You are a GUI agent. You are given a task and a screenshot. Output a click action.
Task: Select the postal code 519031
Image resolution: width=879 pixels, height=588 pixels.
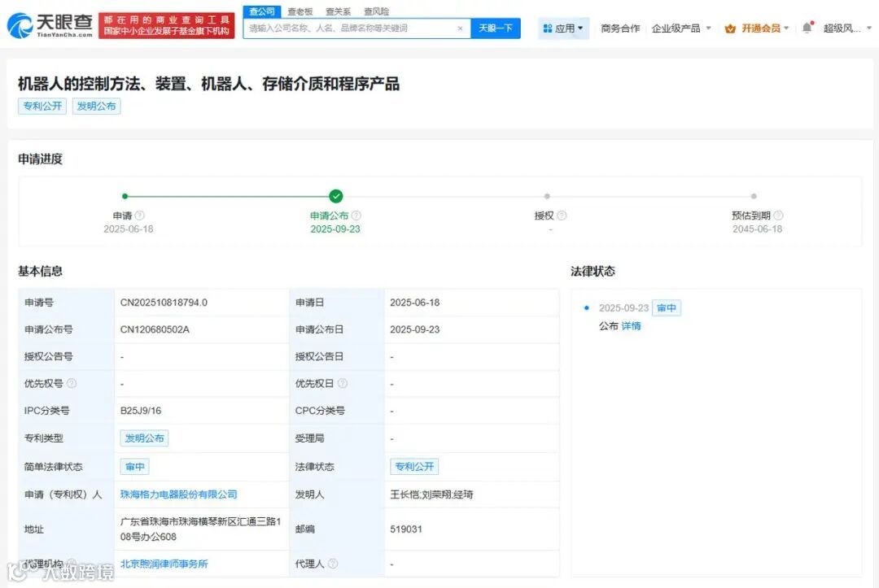pos(406,529)
